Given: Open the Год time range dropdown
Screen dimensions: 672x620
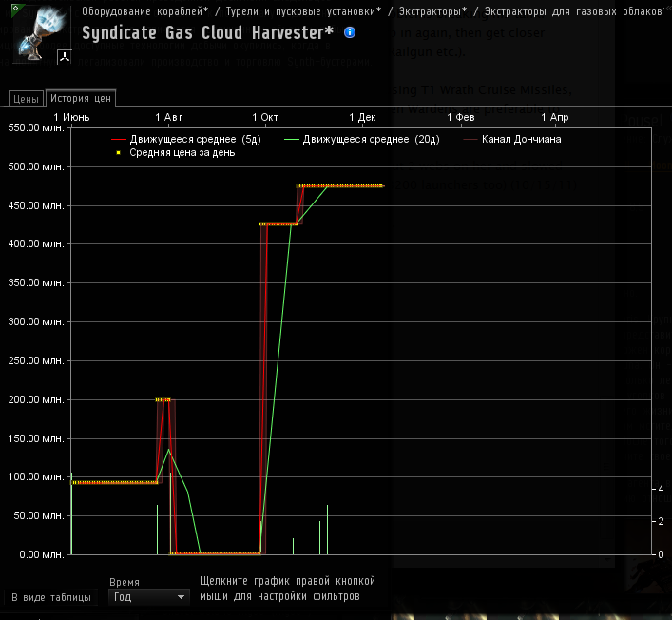Looking at the screenshot, I should tap(148, 597).
